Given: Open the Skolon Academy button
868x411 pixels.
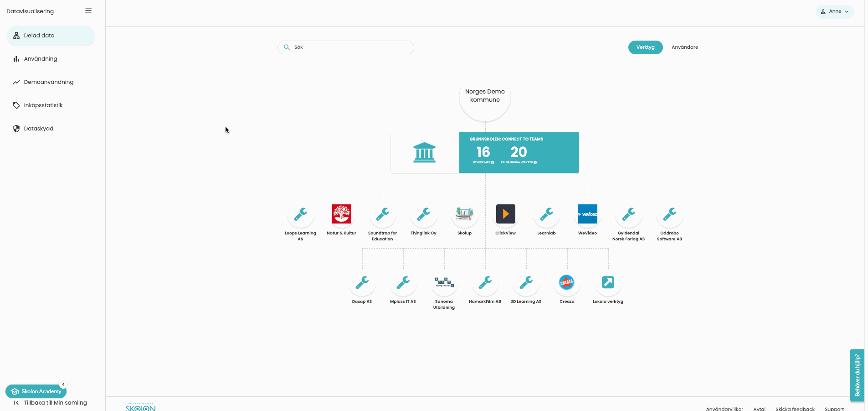Looking at the screenshot, I should coord(36,391).
